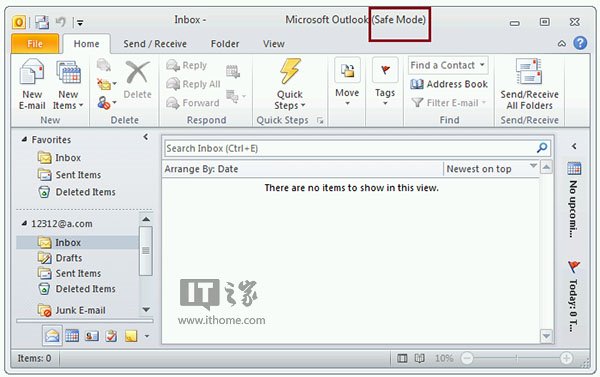Screen dimensions: 600x377
Task: Create a New E-mail message
Action: [x=32, y=84]
